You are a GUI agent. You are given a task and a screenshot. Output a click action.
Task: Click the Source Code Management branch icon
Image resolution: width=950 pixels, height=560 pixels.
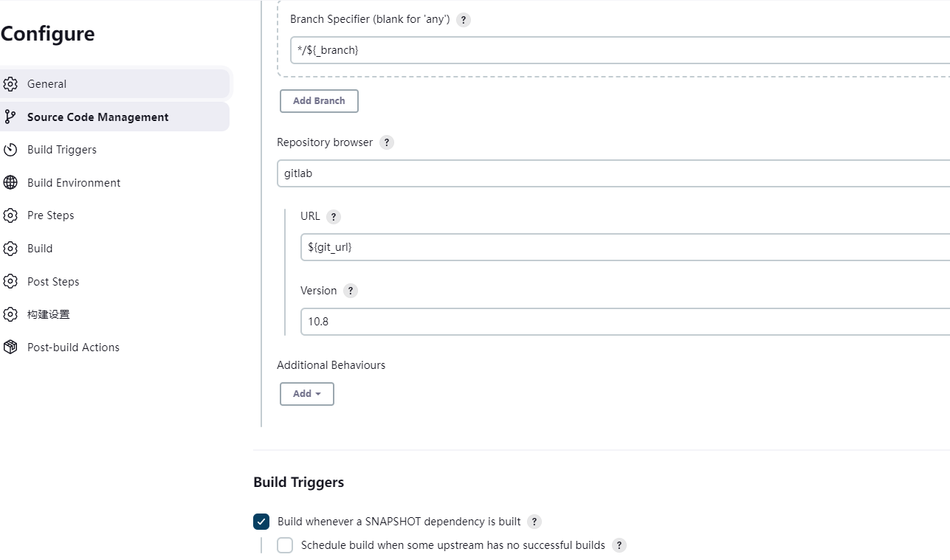click(x=10, y=117)
